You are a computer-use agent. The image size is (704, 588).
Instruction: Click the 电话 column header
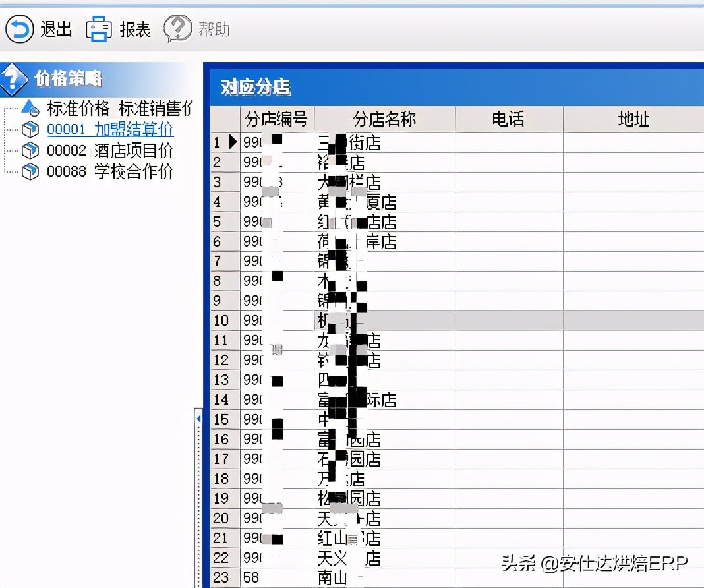pos(509,119)
